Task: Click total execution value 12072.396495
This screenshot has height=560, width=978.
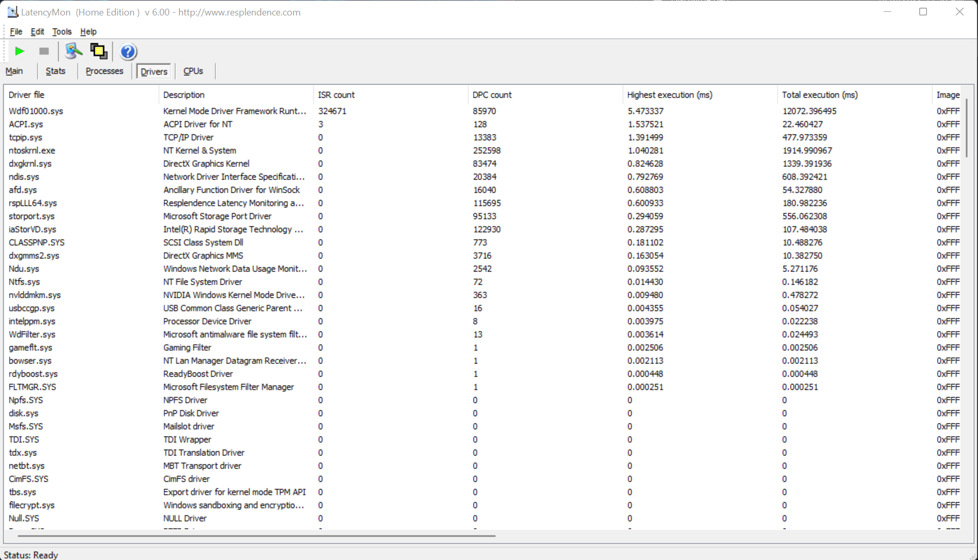Action: pyautogui.click(x=809, y=111)
